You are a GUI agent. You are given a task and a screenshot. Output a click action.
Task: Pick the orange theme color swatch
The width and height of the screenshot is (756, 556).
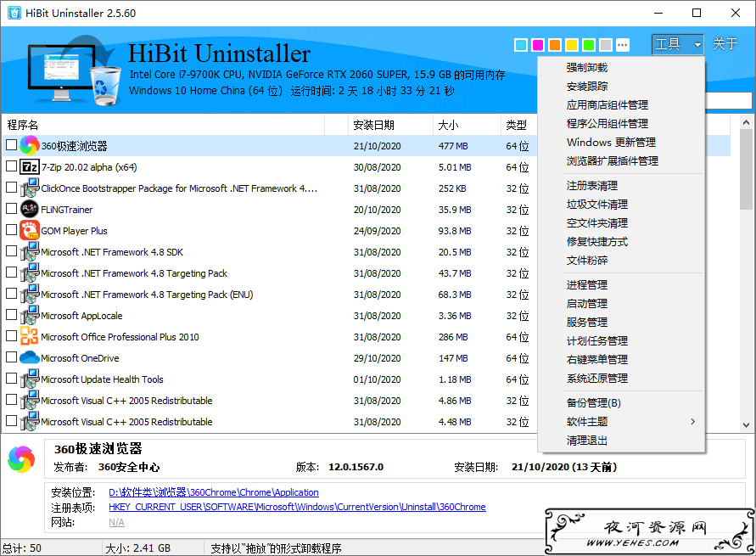click(555, 45)
